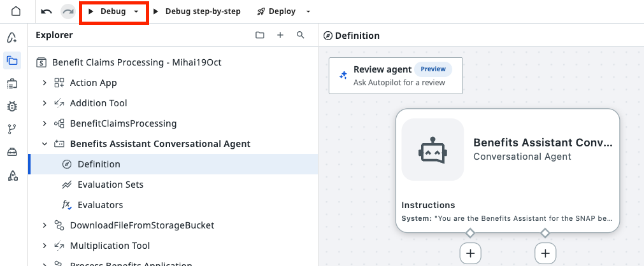Open the Debug dropdown arrow

pos(136,11)
